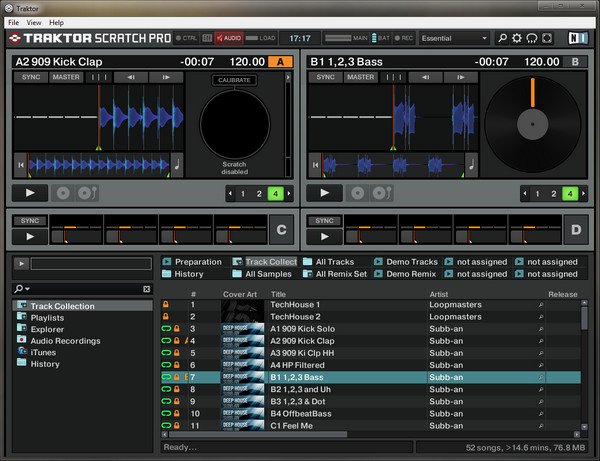Open Deck A letter dropdown
This screenshot has width=600, height=461.
281,61
